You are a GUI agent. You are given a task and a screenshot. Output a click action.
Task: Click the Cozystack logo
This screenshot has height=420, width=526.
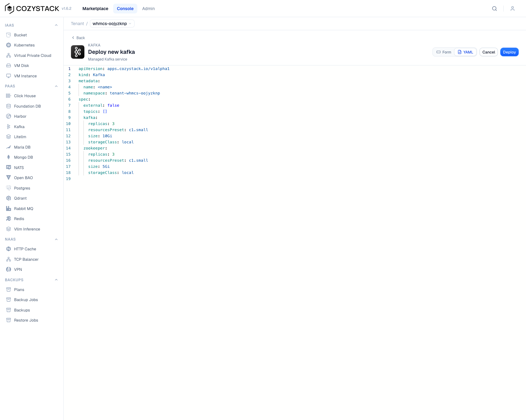[32, 9]
